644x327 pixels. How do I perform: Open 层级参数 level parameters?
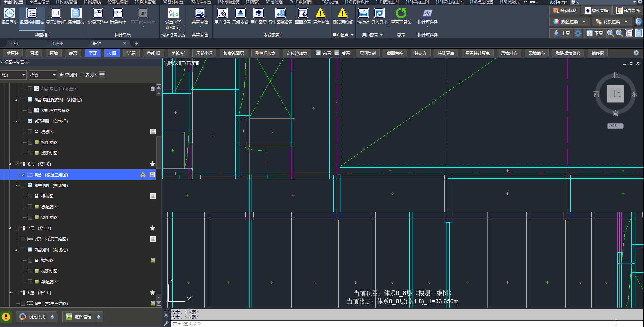pyautogui.click(x=240, y=14)
